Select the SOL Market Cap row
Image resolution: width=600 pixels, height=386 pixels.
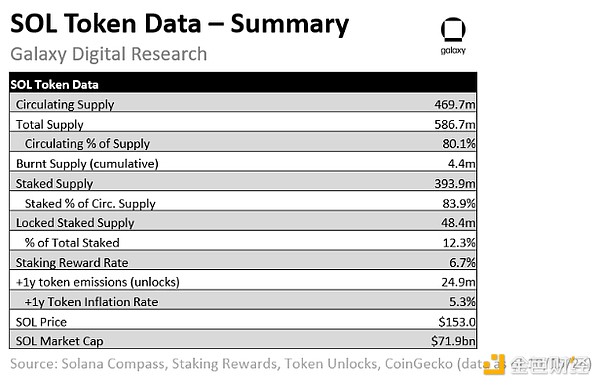pyautogui.click(x=243, y=339)
